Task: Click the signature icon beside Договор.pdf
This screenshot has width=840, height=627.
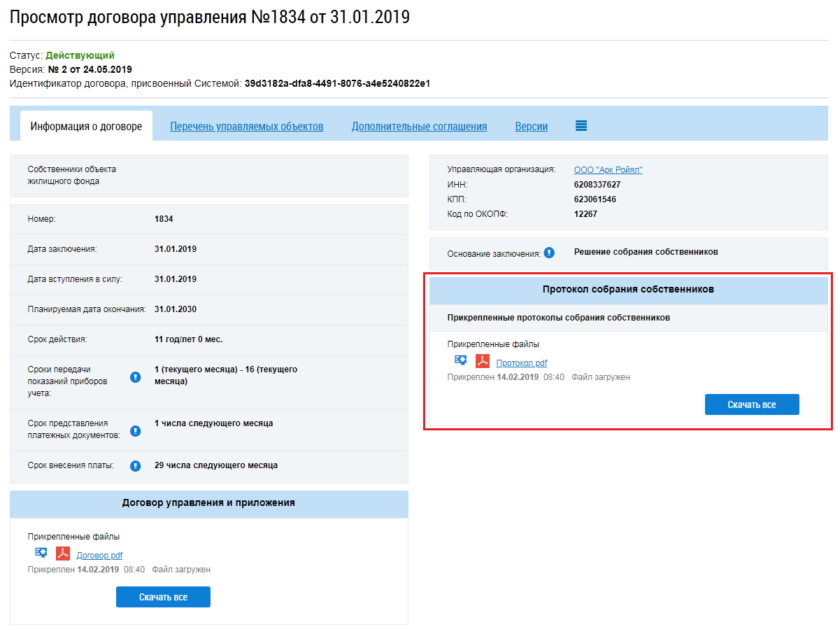Action: pyautogui.click(x=41, y=552)
